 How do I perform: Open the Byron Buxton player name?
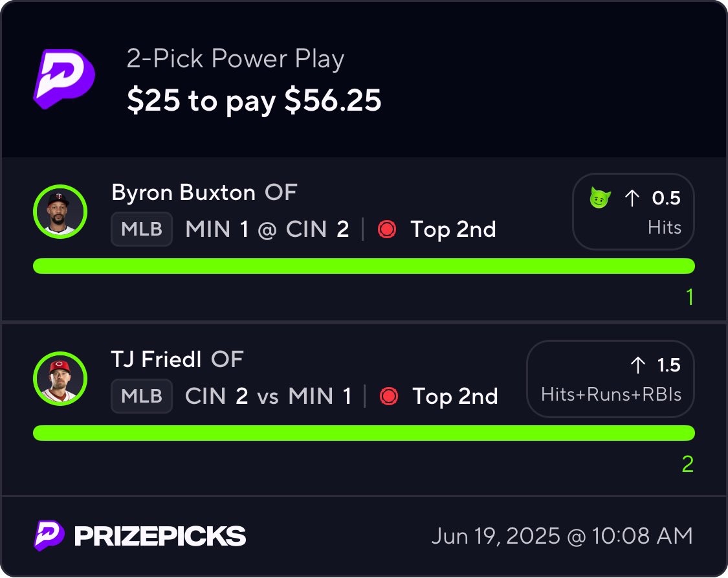(183, 192)
